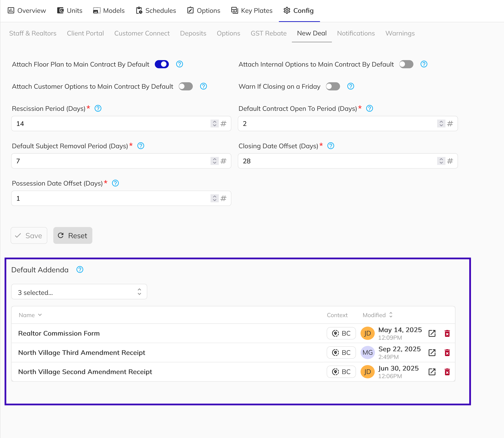The image size is (504, 438).
Task: Click the hash icon in Contract Open To field
Action: coord(450,124)
